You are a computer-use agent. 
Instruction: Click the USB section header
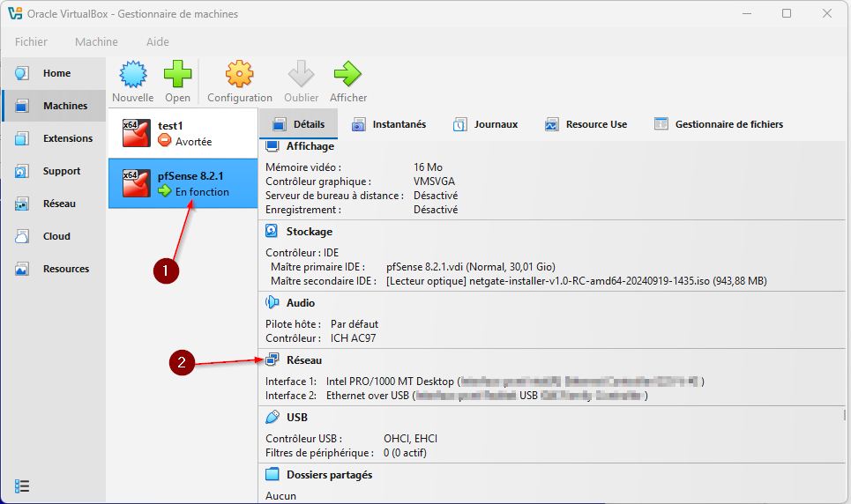[x=296, y=418]
